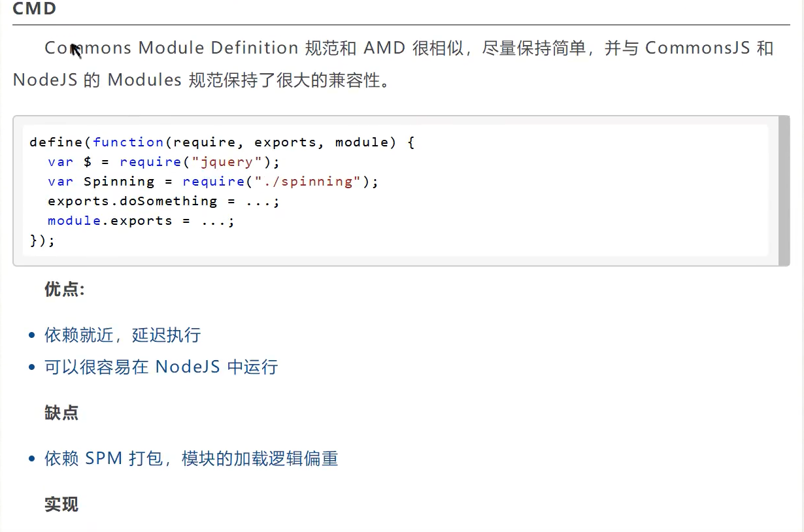
Task: Open the 依赖就近，延迟执行 list item
Action: click(122, 335)
